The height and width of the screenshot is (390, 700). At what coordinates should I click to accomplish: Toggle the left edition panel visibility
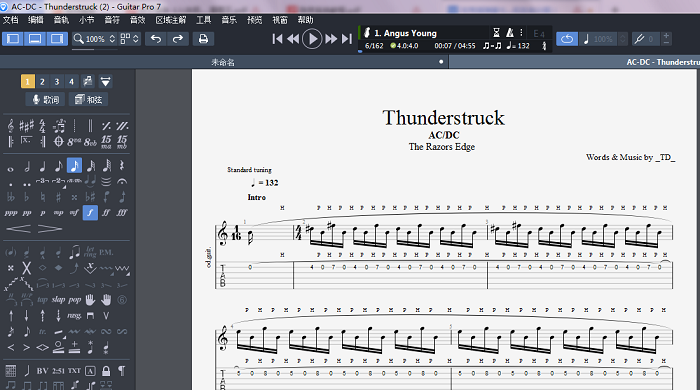pos(13,39)
